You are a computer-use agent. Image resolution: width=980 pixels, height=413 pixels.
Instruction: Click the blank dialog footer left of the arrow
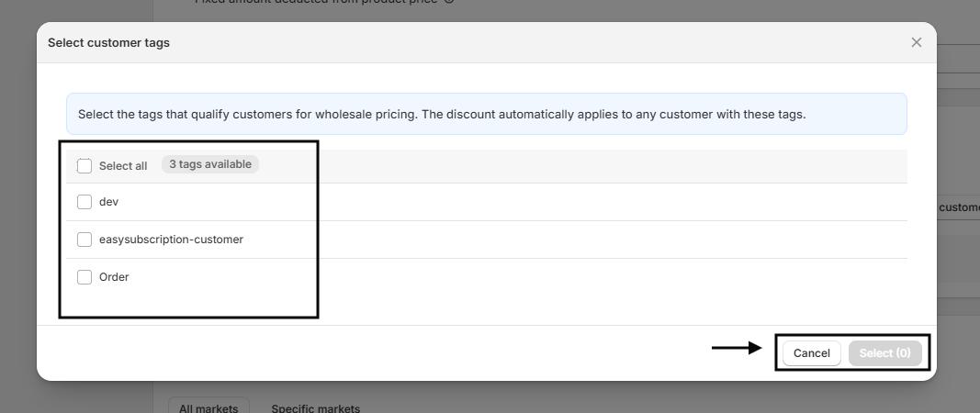click(367, 353)
